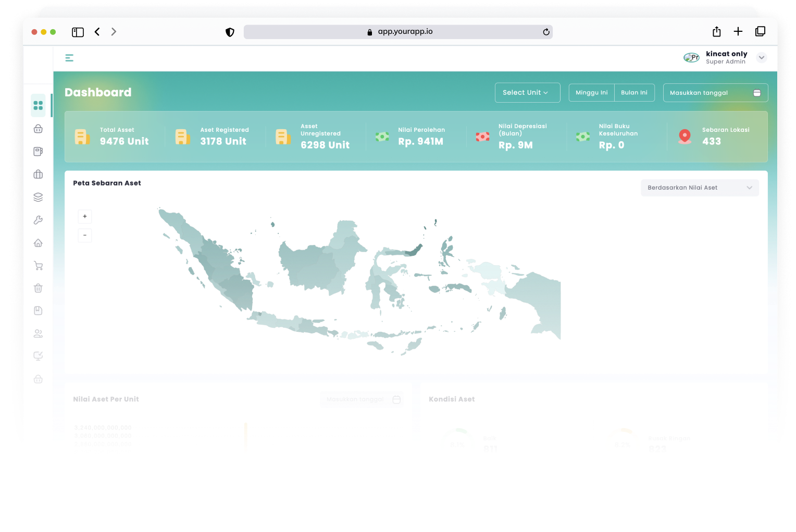Show the browser tab overview icon

[760, 31]
